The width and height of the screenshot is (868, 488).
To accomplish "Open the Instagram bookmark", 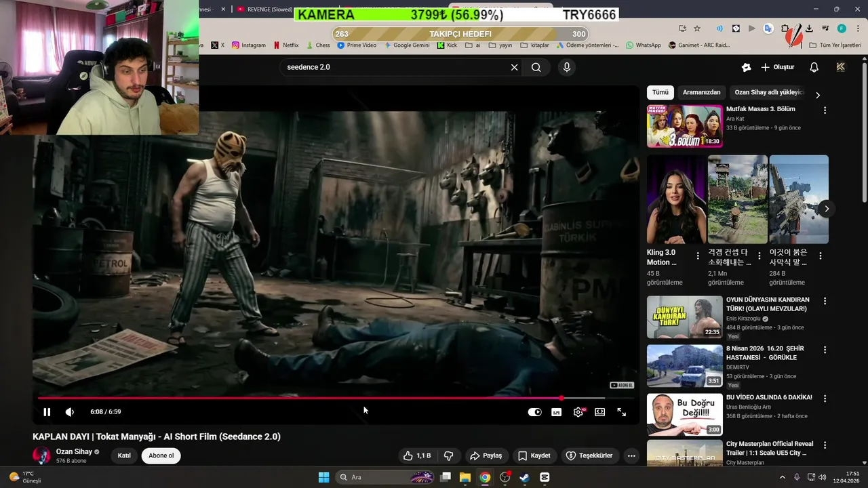I will (x=248, y=45).
